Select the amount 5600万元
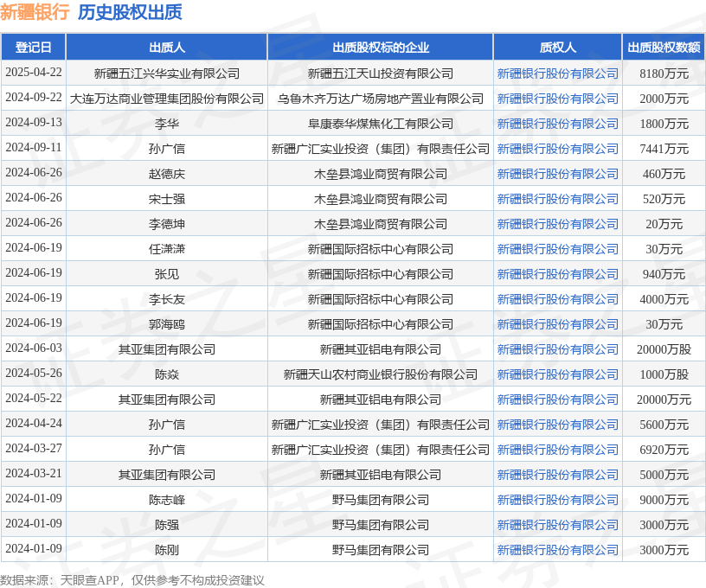Viewport: 706px width, 588px height. pos(664,425)
